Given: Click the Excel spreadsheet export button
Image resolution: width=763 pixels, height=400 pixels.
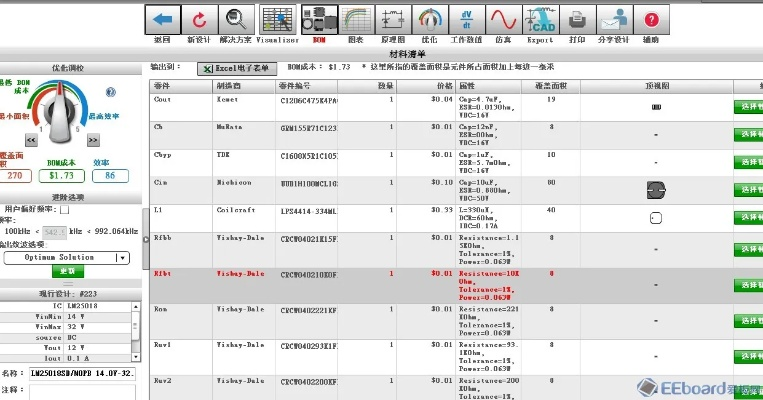Looking at the screenshot, I should point(237,69).
